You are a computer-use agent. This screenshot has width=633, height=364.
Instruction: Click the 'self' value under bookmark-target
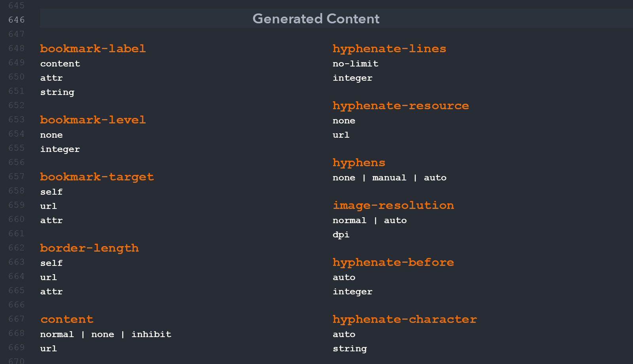tap(51, 192)
